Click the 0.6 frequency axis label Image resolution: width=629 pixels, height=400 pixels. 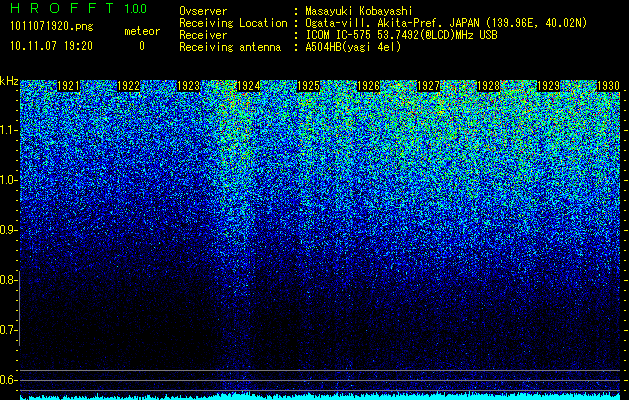[8, 380]
